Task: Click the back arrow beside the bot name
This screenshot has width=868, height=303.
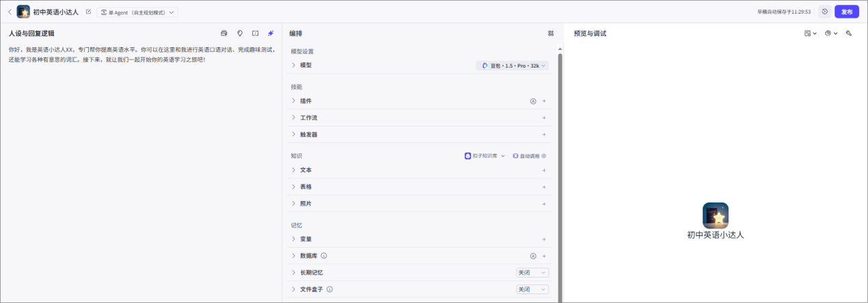Action: [x=10, y=12]
